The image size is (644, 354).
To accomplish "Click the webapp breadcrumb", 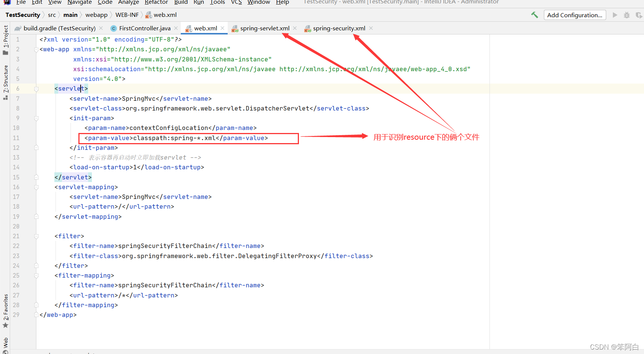I will [96, 15].
